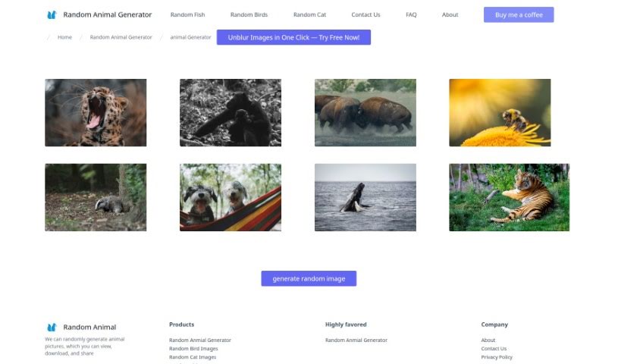Click the Company footer heading
The image size is (618, 364).
pyautogui.click(x=494, y=325)
